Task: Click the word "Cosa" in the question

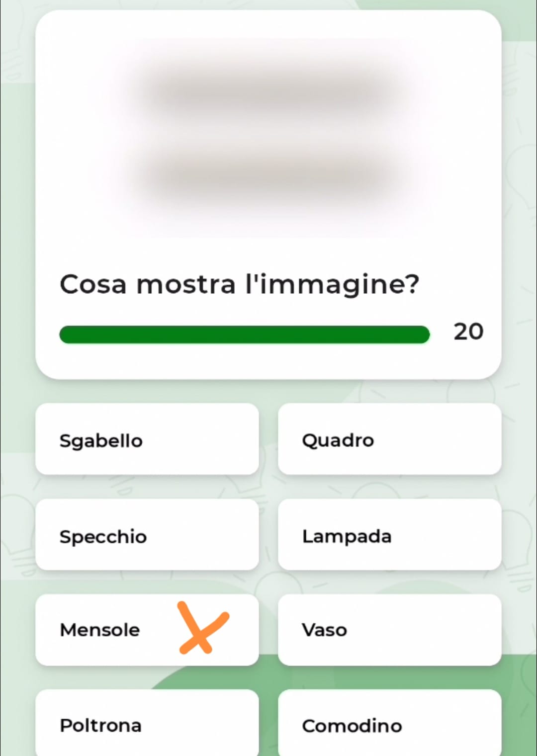Action: pyautogui.click(x=93, y=285)
